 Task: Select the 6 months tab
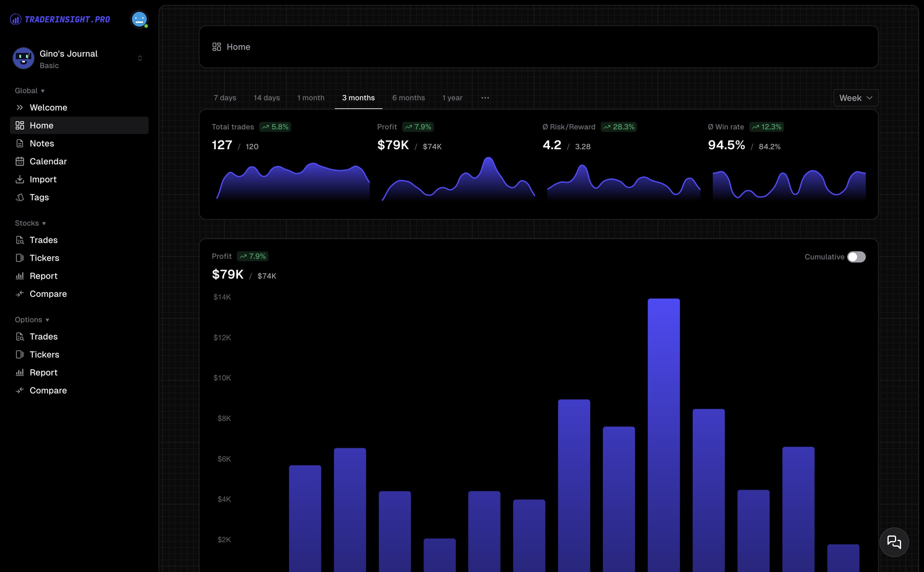408,97
